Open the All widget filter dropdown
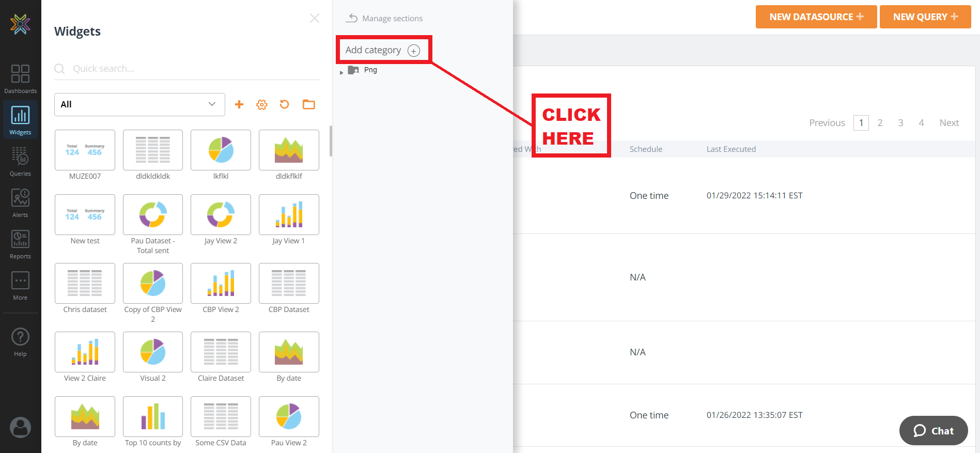This screenshot has width=980, height=453. [x=139, y=104]
